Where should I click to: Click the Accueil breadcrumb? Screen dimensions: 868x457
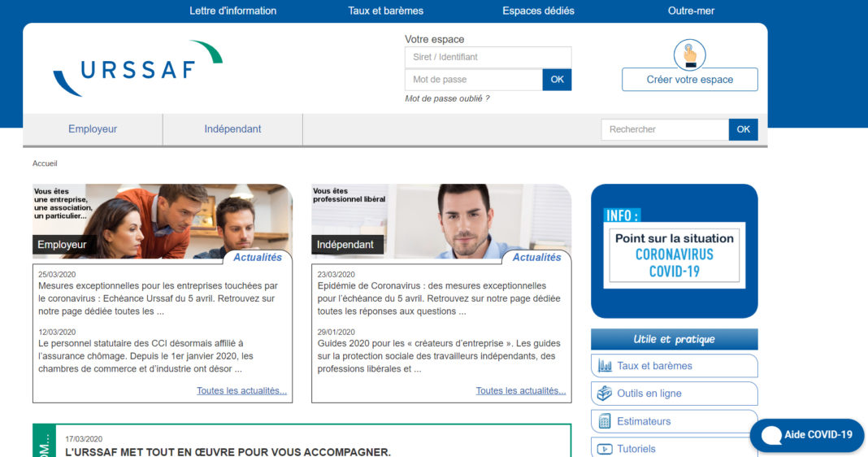(45, 163)
